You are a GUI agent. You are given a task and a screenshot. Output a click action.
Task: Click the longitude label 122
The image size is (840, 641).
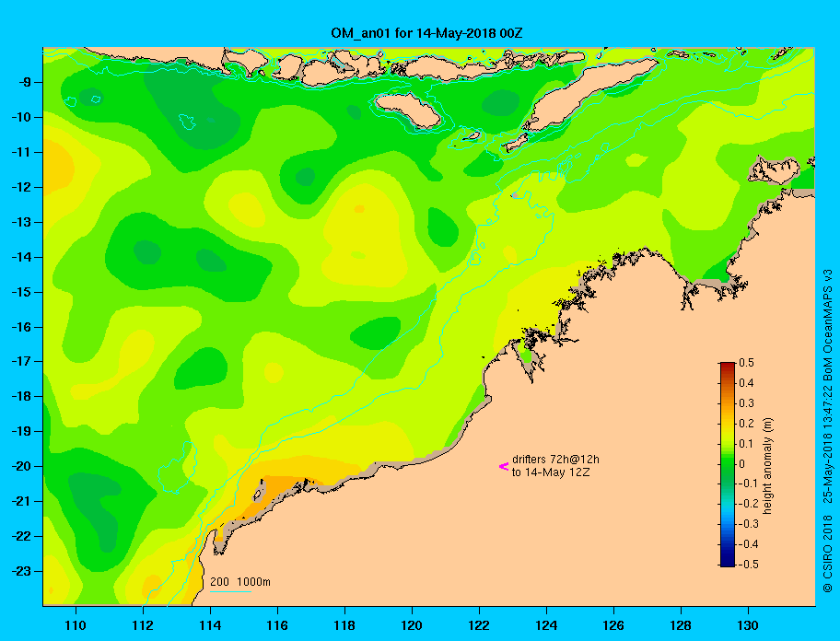click(x=479, y=625)
